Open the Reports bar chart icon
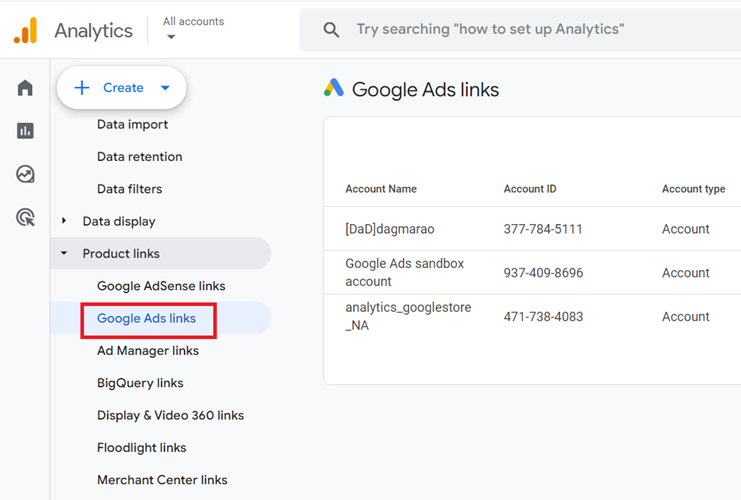Image resolution: width=741 pixels, height=500 pixels. coord(25,131)
